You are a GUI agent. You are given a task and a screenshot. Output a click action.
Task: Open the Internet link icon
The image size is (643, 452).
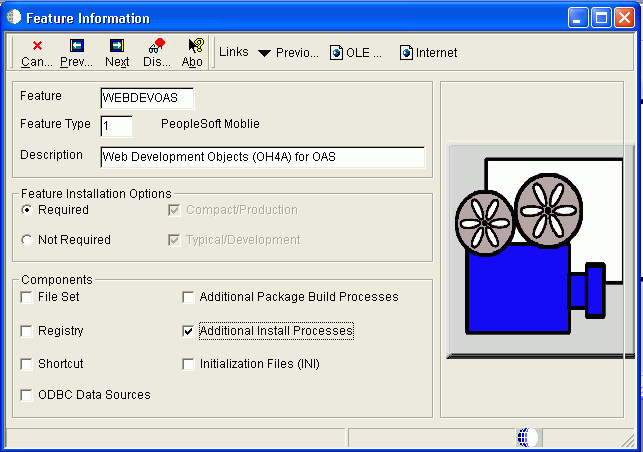[x=406, y=53]
